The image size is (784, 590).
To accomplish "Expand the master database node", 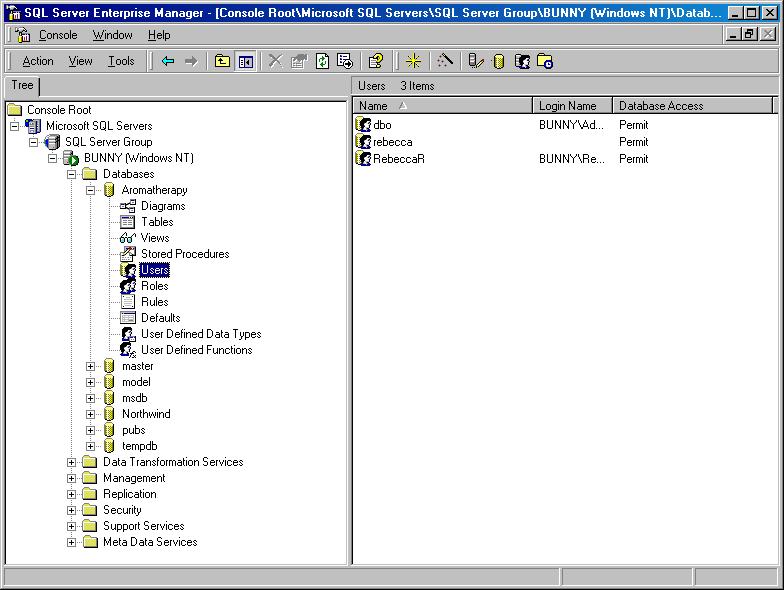I will (90, 366).
